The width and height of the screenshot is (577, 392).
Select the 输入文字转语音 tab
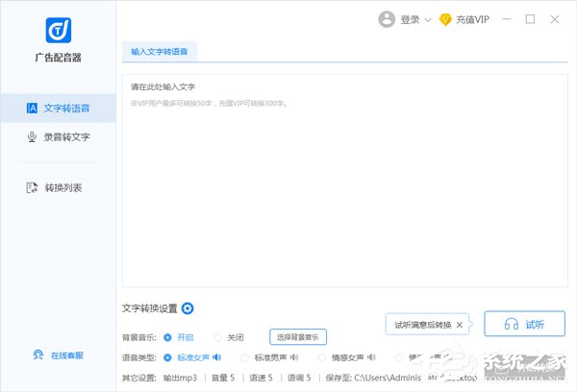pyautogui.click(x=163, y=50)
